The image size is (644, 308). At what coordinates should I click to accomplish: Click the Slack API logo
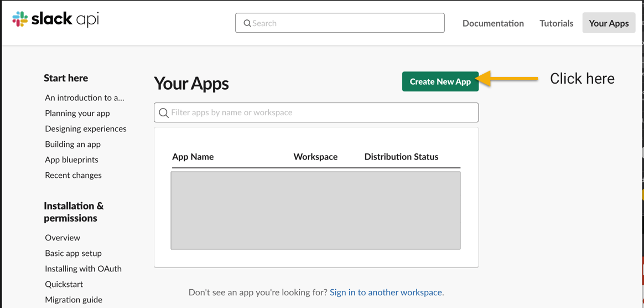click(x=55, y=19)
